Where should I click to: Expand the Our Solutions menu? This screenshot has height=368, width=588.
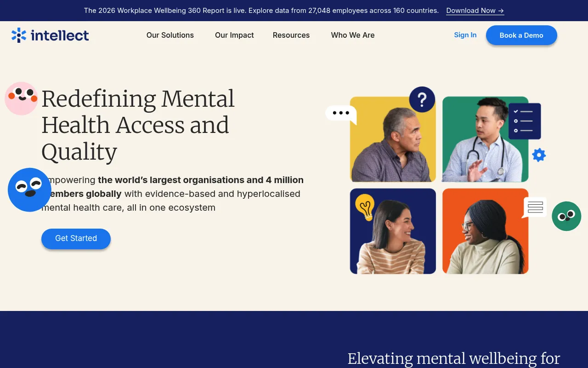tap(170, 35)
